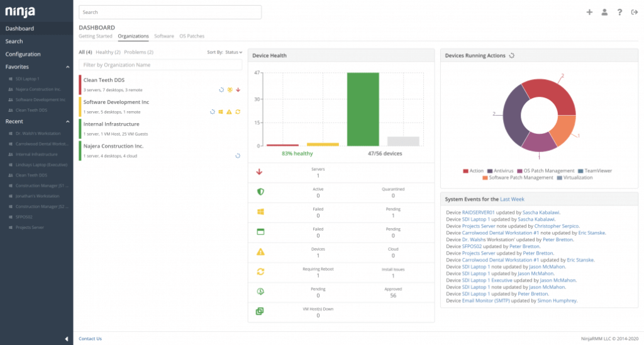Click spinner icon on Software Development Inc row
Viewport: 644px width, 345px height.
point(213,112)
